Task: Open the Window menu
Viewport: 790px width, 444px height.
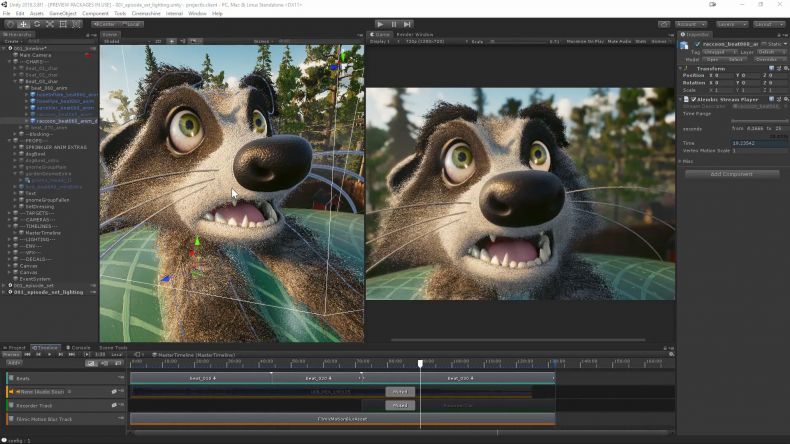Action: click(197, 14)
